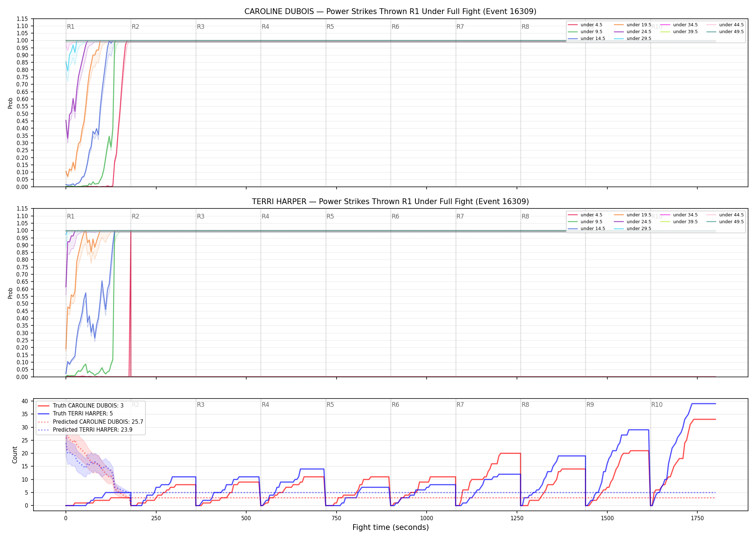
Task: Click the 'Fight time (seconds)' axis label
Action: [391, 527]
